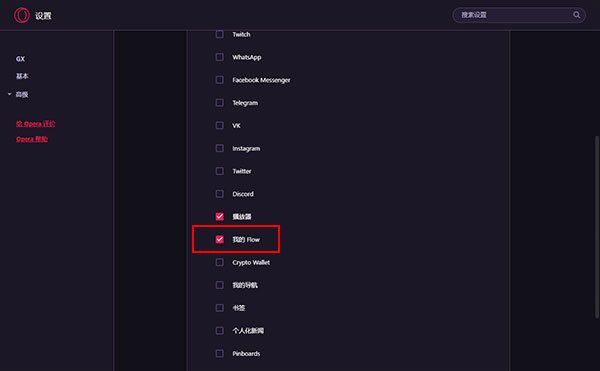600x371 pixels.
Task: Open the GX settings section
Action: 20,59
